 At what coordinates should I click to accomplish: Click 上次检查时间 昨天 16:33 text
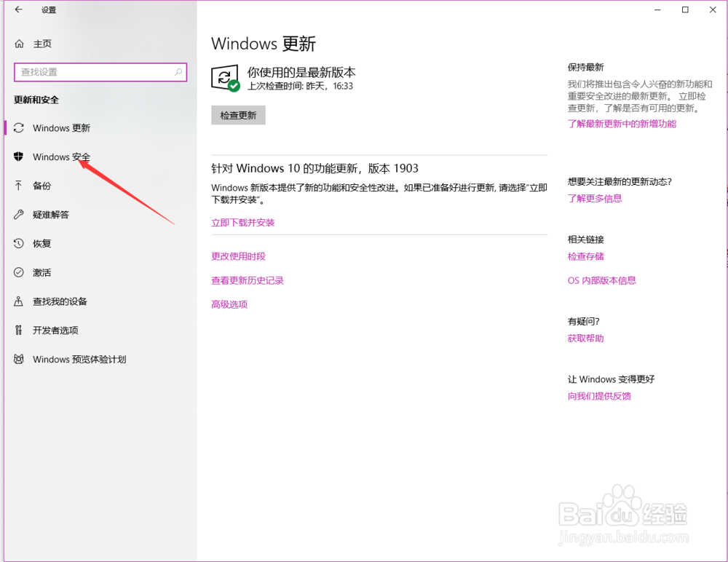300,86
